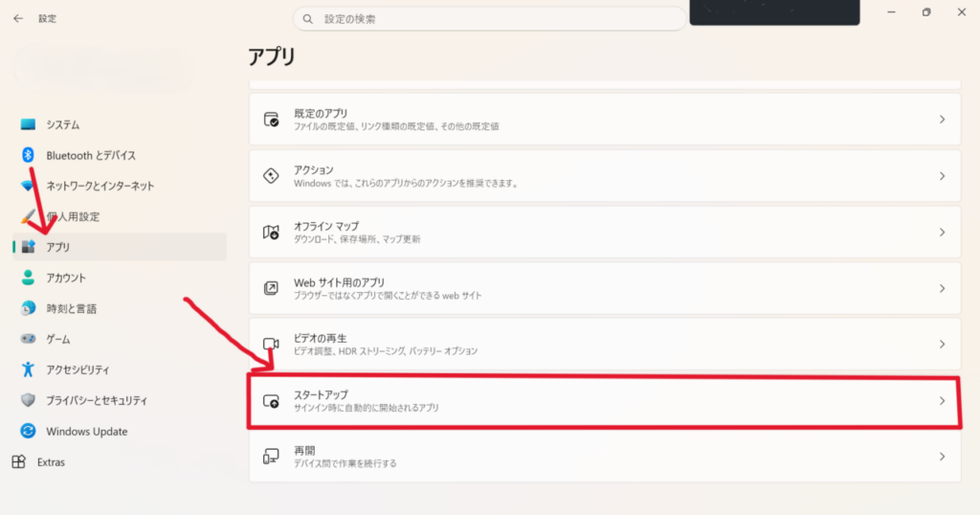The height and width of the screenshot is (515, 980).
Task: Click the Time and language globe icon
Action: coord(28,308)
